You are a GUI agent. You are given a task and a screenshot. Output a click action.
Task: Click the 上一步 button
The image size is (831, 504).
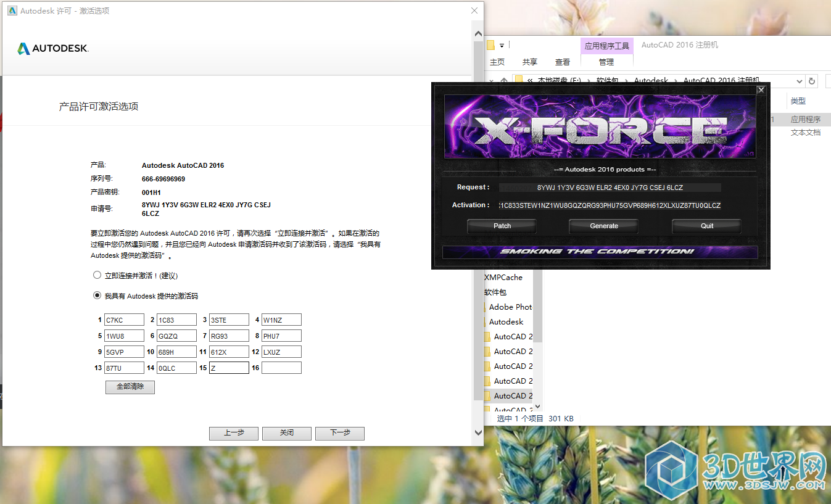[x=234, y=433]
